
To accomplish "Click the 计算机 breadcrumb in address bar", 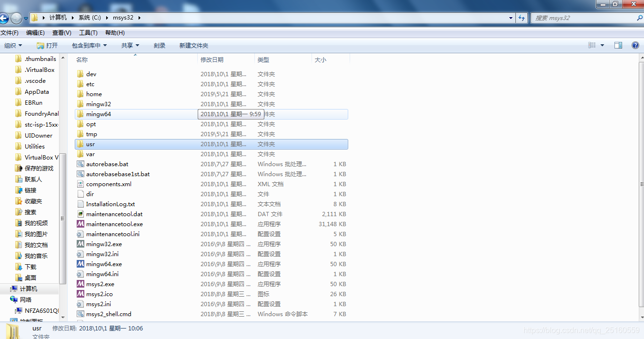I will [58, 18].
